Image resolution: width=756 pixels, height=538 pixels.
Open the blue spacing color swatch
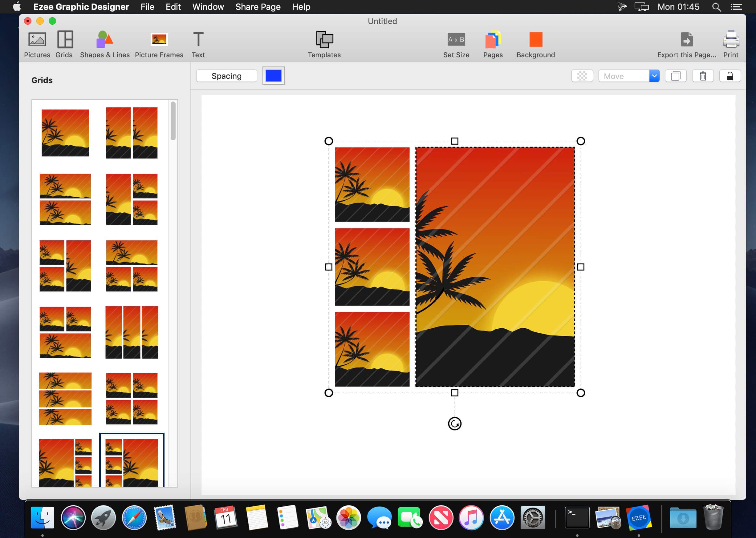pyautogui.click(x=273, y=76)
